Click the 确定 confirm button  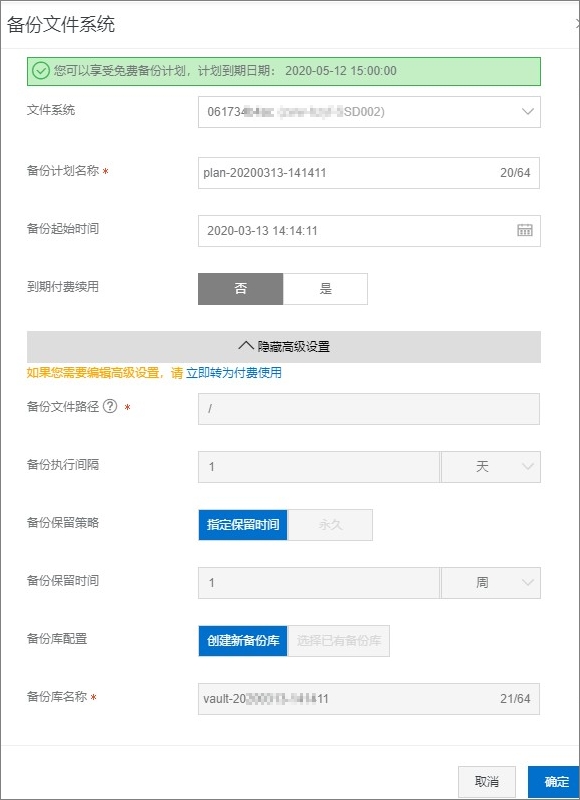[x=556, y=781]
